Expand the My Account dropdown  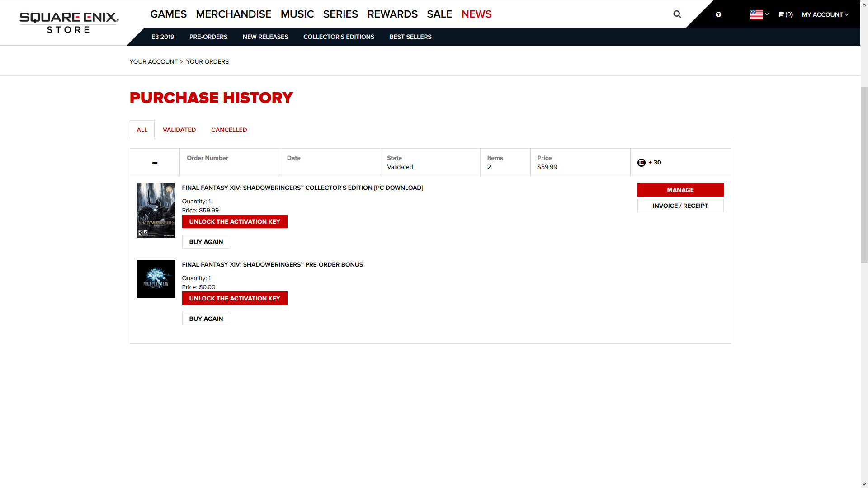825,14
